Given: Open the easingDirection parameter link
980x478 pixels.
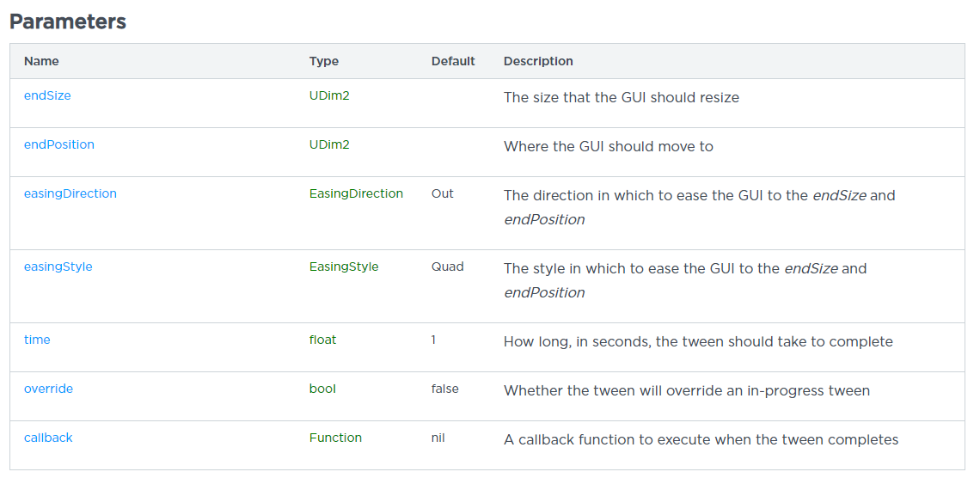Looking at the screenshot, I should pos(70,193).
